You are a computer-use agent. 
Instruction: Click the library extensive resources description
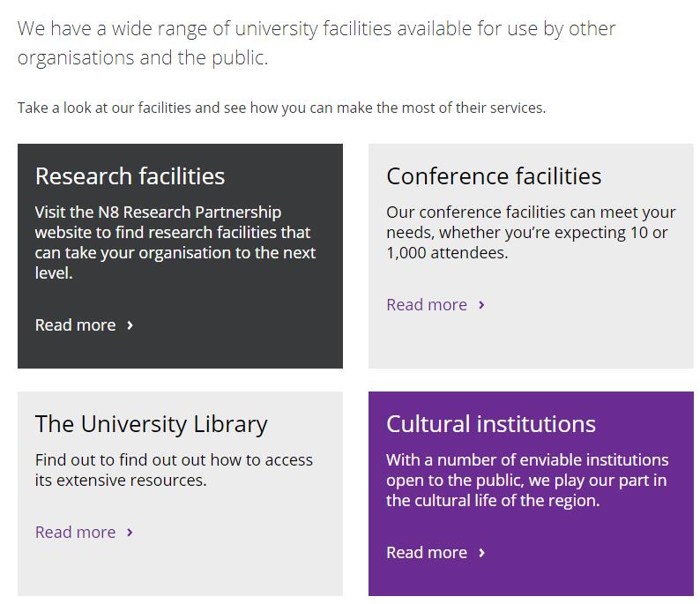point(174,470)
